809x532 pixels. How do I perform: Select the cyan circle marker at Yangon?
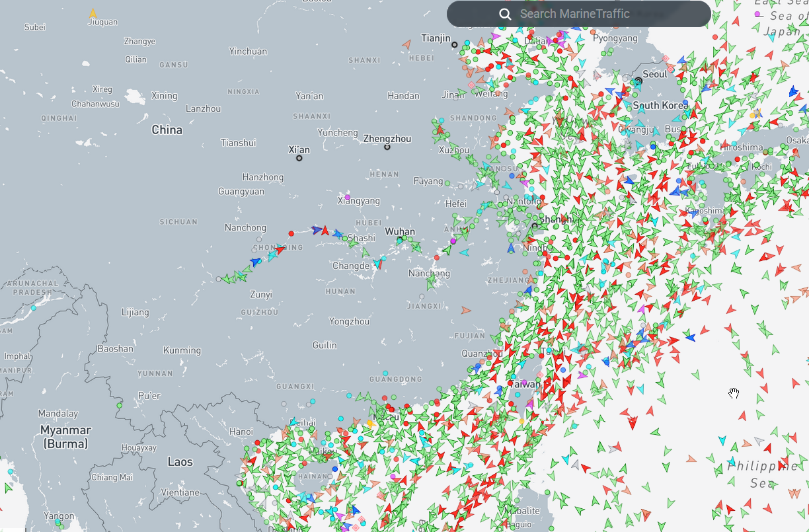point(58,523)
